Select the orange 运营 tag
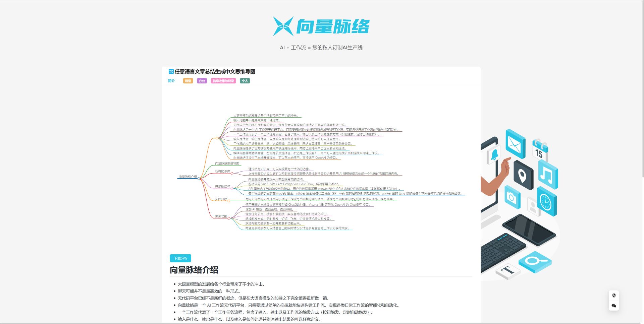The height and width of the screenshot is (324, 644). coord(188,81)
